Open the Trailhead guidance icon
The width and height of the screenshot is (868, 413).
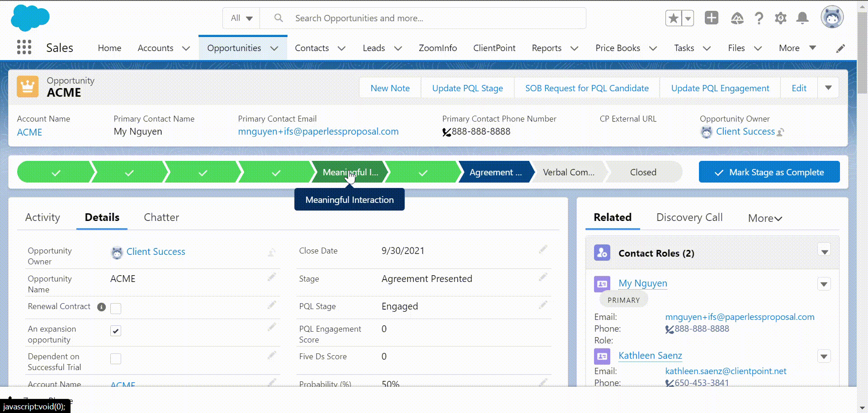737,18
